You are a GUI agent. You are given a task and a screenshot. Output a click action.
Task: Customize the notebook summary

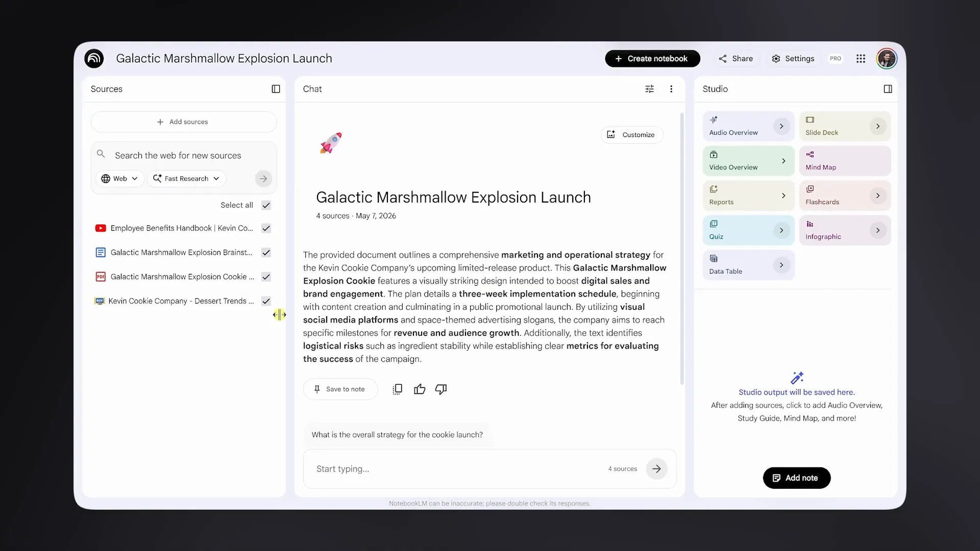pos(632,135)
